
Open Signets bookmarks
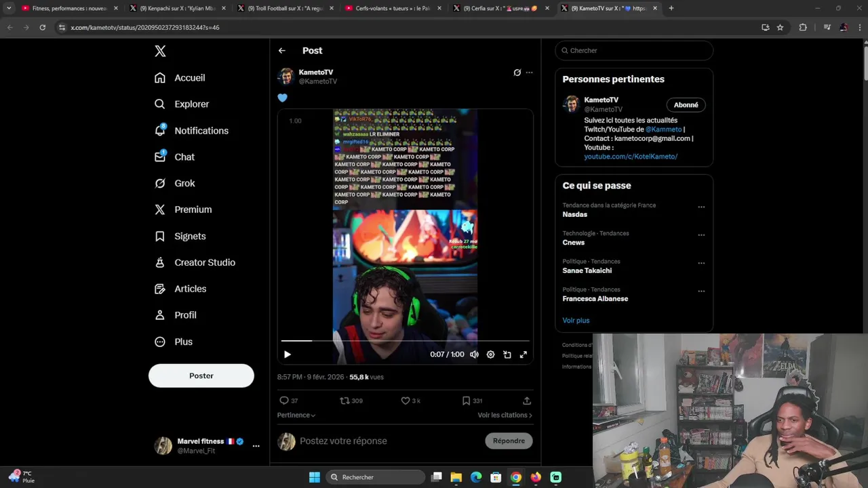180,236
